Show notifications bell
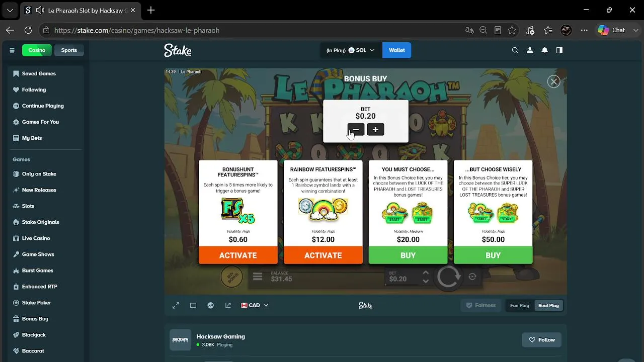 point(544,50)
